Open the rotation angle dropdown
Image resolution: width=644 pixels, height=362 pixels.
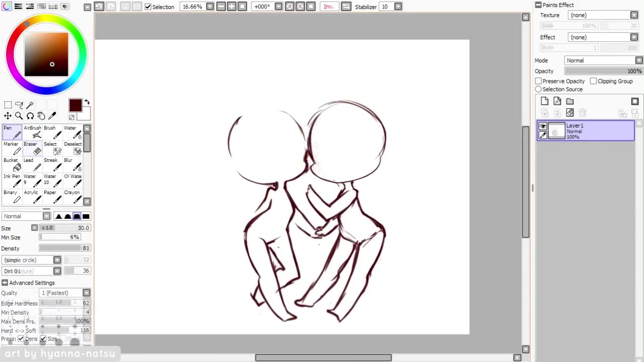(x=278, y=7)
